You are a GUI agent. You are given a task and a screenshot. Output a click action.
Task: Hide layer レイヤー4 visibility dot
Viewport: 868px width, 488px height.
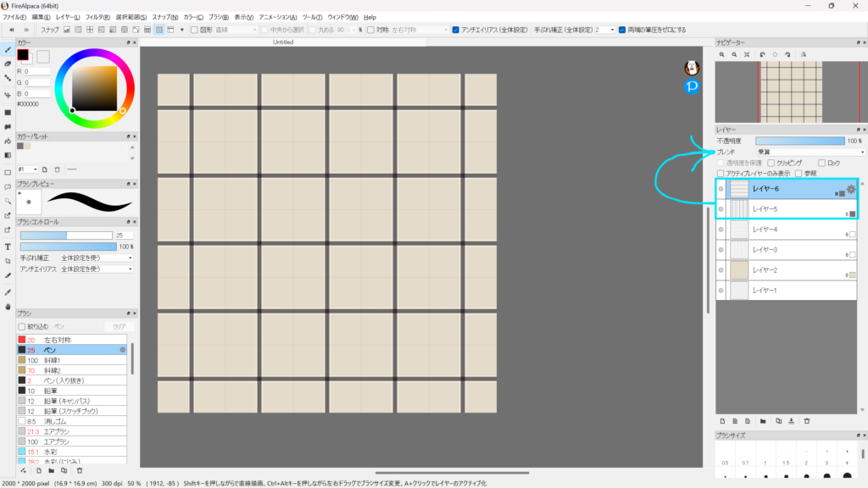pyautogui.click(x=721, y=230)
